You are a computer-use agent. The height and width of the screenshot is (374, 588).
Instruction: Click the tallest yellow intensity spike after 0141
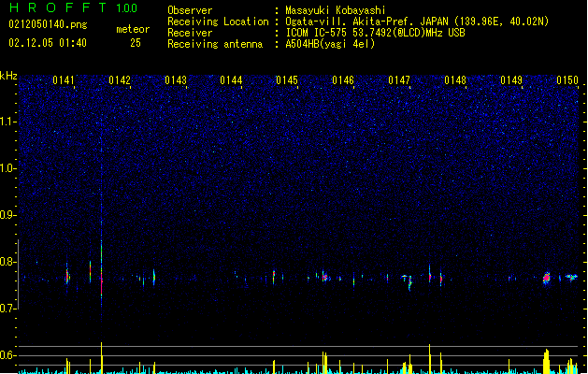tap(101, 357)
